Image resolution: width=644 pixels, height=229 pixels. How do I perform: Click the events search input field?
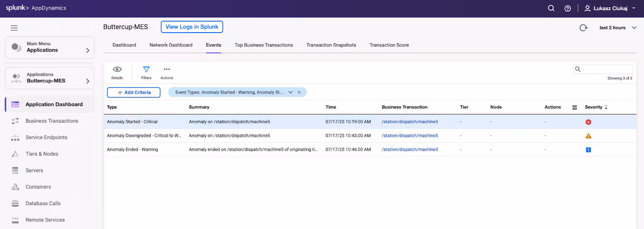[x=606, y=69]
